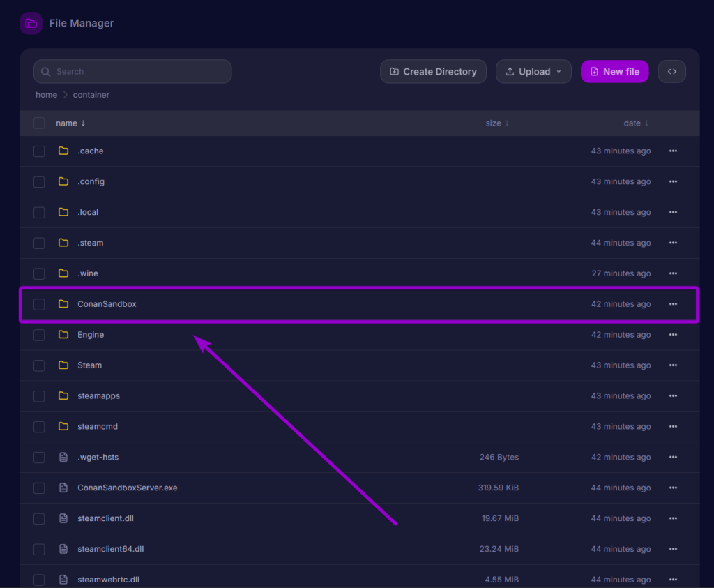Open options menu for steamclient.dll
The image size is (714, 588).
click(673, 518)
